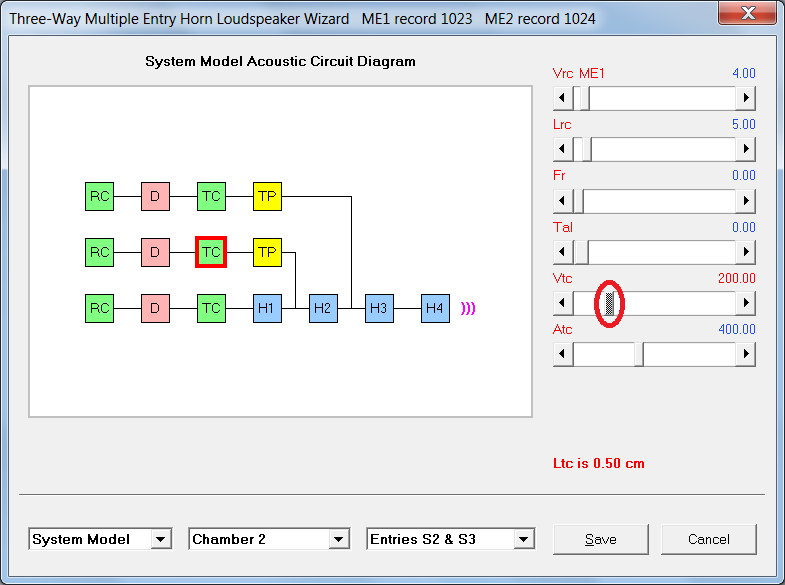Select the top row TC block

[211, 196]
